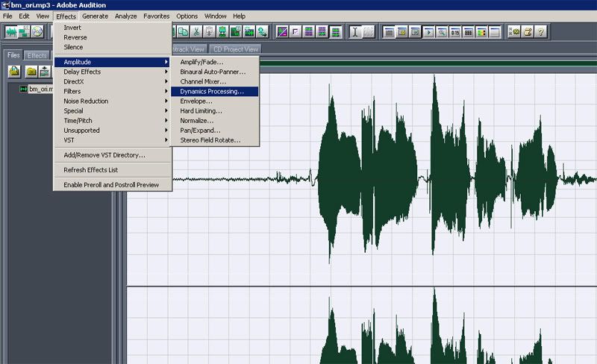Click the Copy toolbar icon
The height and width of the screenshot is (364, 597).
(183, 31)
